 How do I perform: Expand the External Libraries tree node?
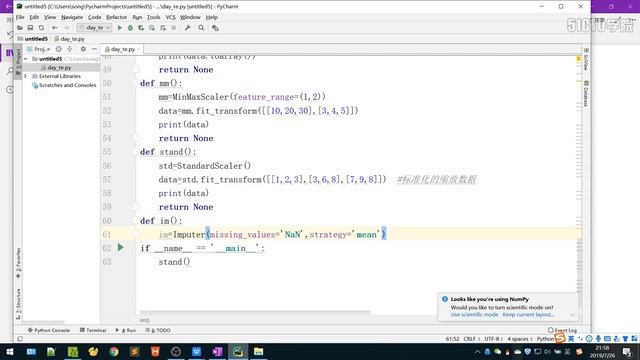point(25,76)
